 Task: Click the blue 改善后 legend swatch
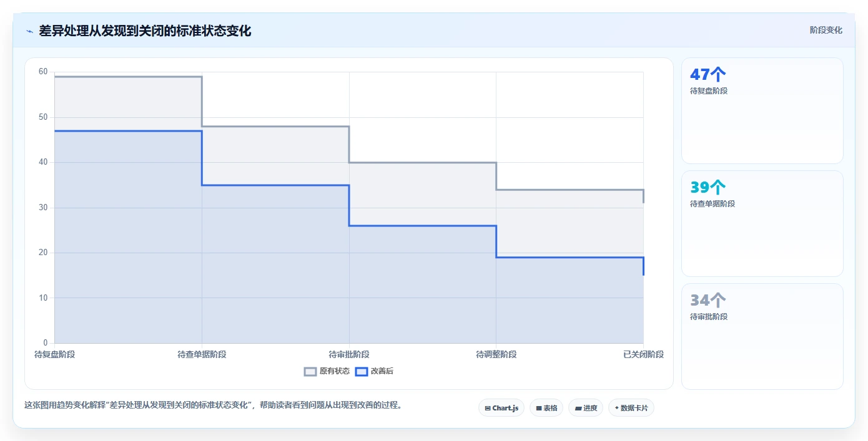click(x=362, y=371)
